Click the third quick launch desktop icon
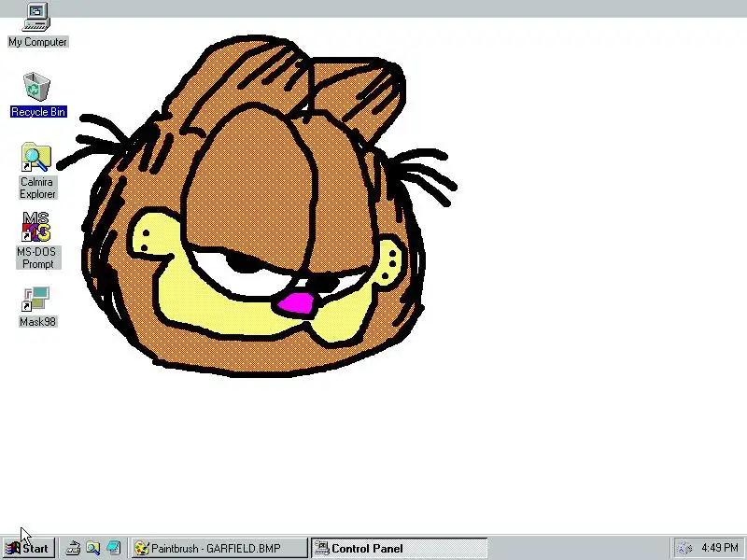 pyautogui.click(x=114, y=548)
